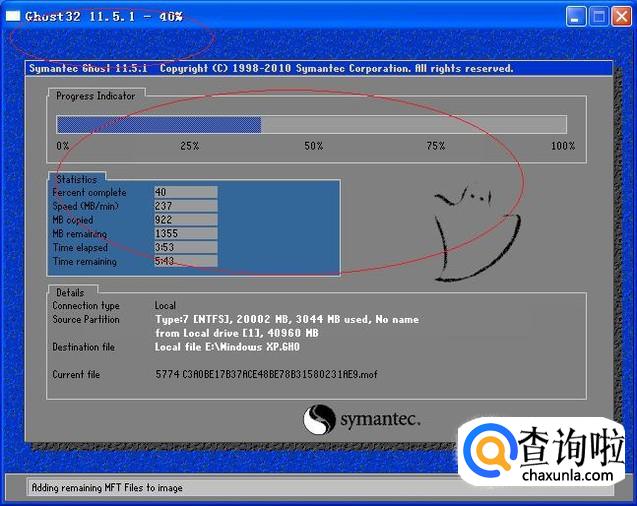
Task: Click the Ghost mascot drawing
Action: (477, 234)
